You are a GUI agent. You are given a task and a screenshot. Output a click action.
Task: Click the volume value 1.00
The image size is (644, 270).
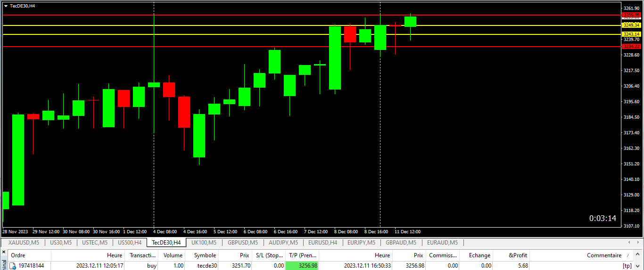pos(178,266)
